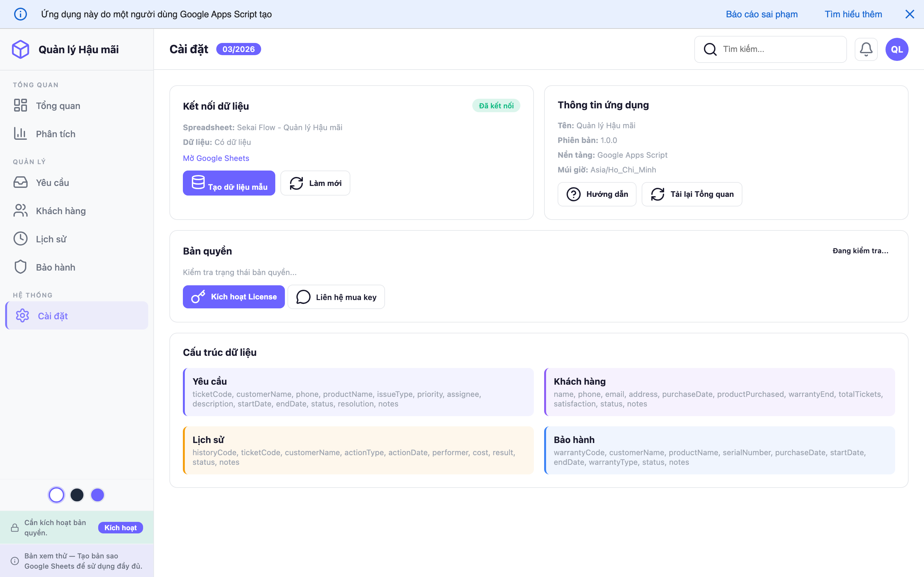
Task: Click the search magnifier icon
Action: (710, 49)
